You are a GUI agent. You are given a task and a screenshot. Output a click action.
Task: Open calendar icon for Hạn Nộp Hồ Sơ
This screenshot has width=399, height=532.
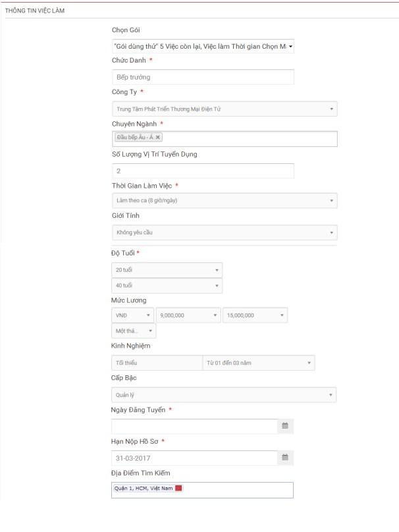click(285, 458)
